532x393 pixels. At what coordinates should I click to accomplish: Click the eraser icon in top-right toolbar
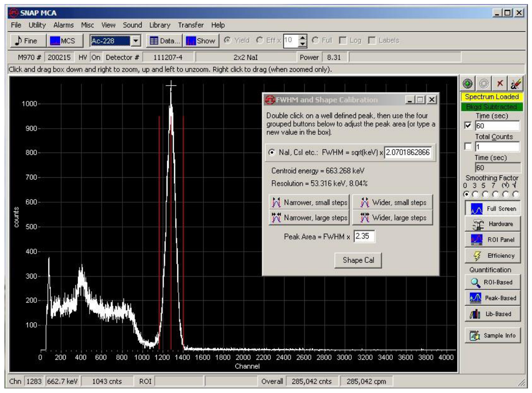(516, 84)
